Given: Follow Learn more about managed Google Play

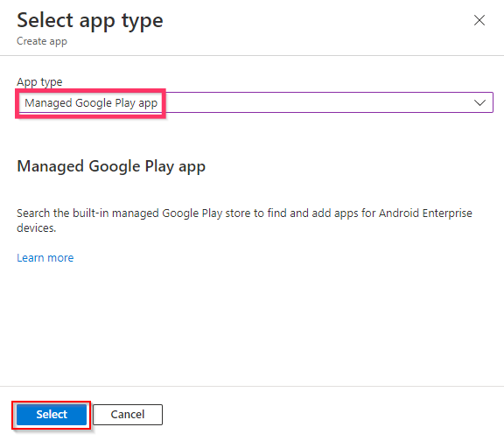Looking at the screenshot, I should [x=45, y=258].
